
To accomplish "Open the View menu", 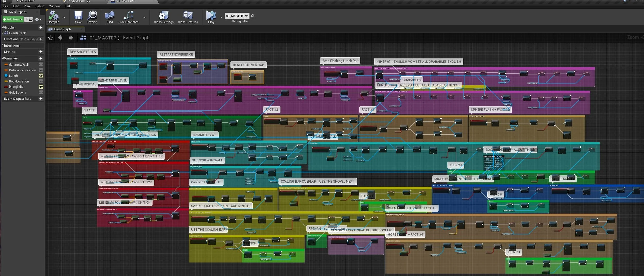I will (x=27, y=6).
